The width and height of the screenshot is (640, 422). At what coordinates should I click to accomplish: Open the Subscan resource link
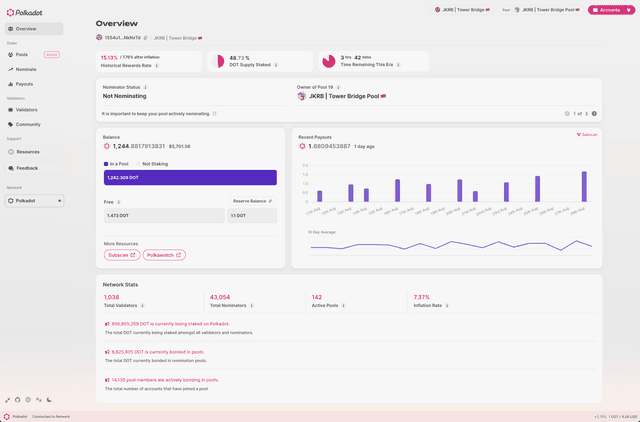[122, 255]
